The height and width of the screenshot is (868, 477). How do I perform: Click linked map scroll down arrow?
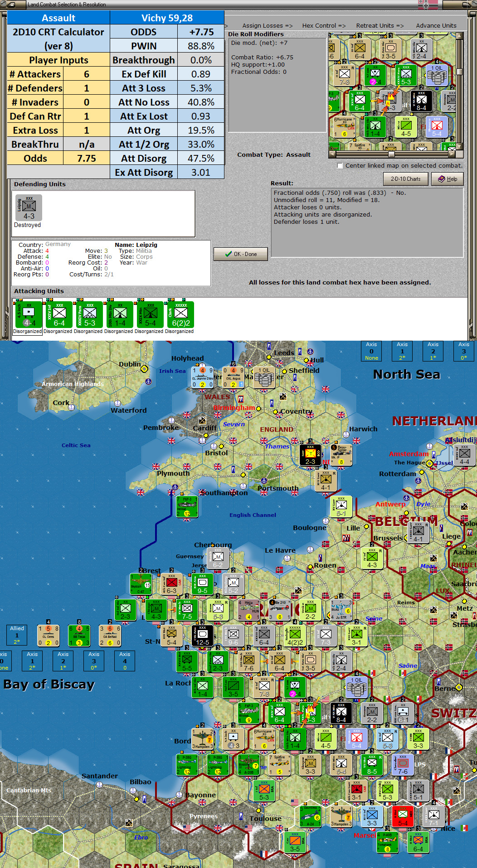click(x=459, y=146)
